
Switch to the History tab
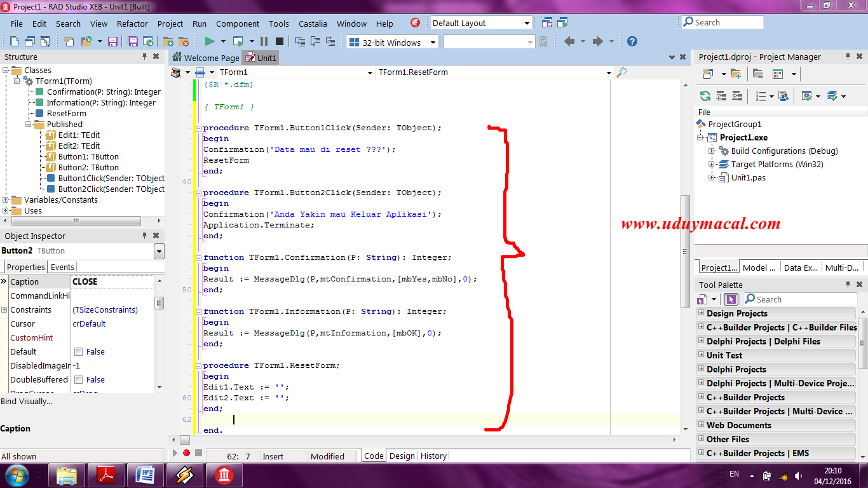click(x=433, y=456)
